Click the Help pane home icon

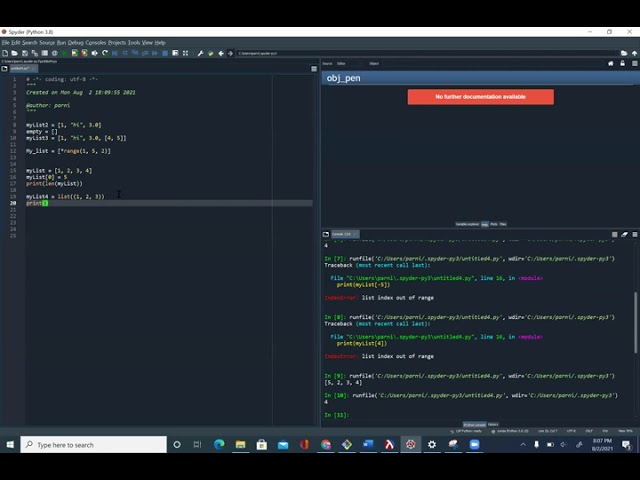[611, 63]
